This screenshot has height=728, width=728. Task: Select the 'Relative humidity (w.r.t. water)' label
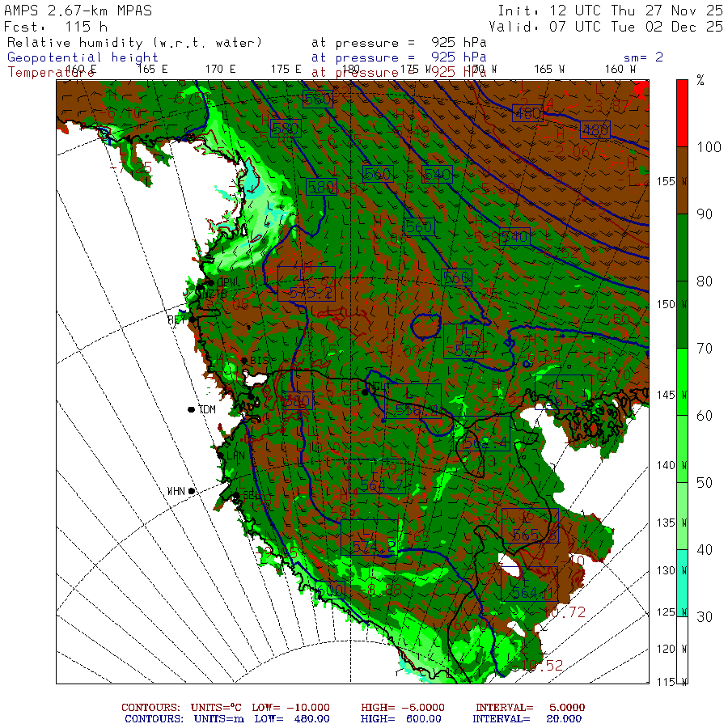(x=134, y=43)
